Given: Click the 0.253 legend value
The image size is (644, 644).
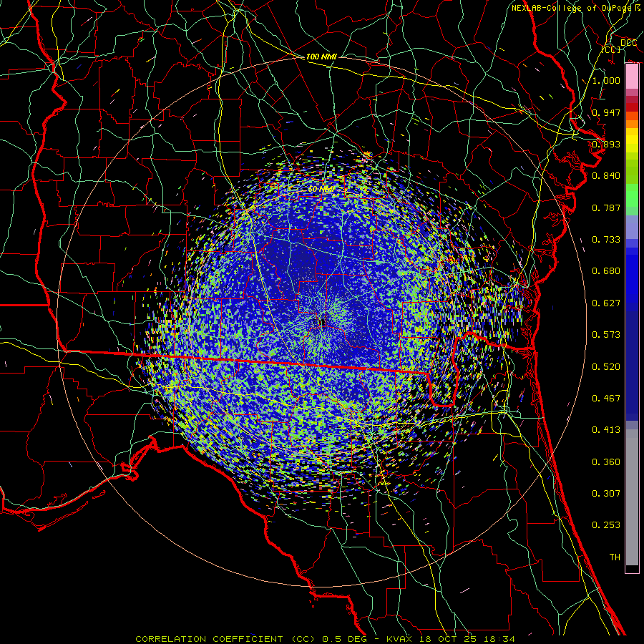Looking at the screenshot, I should tap(606, 525).
